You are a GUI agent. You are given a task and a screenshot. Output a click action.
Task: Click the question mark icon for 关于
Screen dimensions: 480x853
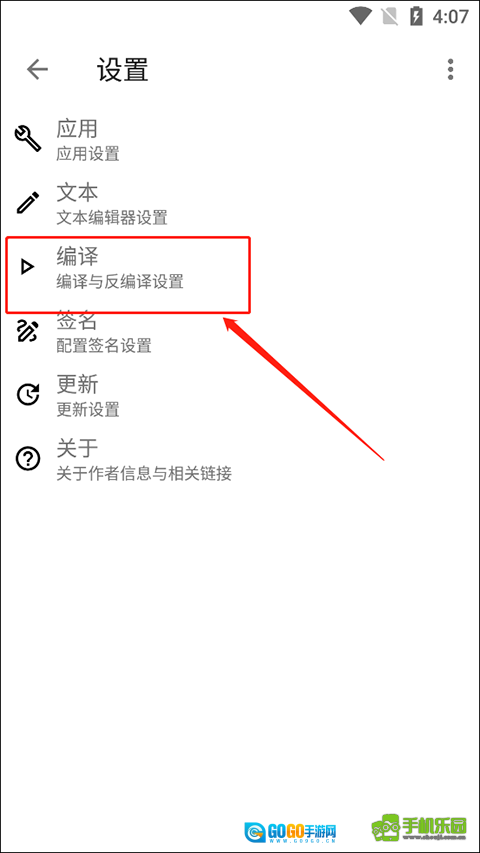point(27,459)
